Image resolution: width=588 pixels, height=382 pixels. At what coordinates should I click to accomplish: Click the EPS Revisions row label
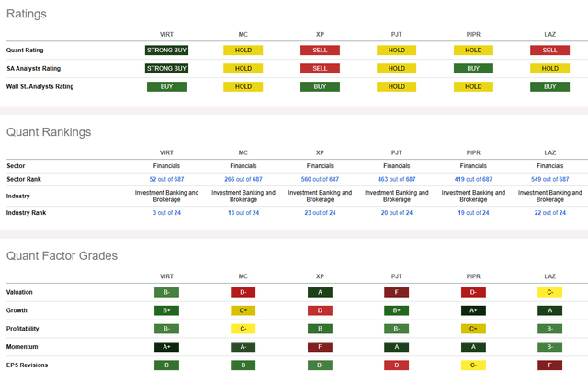pyautogui.click(x=27, y=365)
